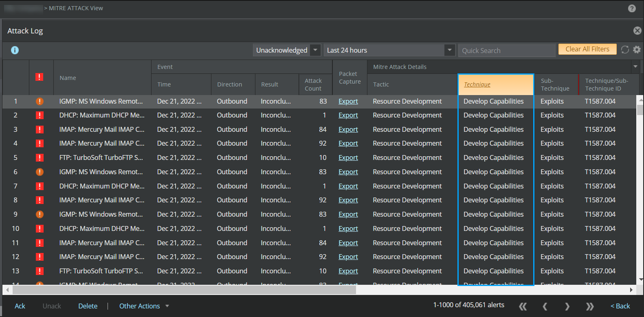
Task: Click the Ack button
Action: click(20, 306)
